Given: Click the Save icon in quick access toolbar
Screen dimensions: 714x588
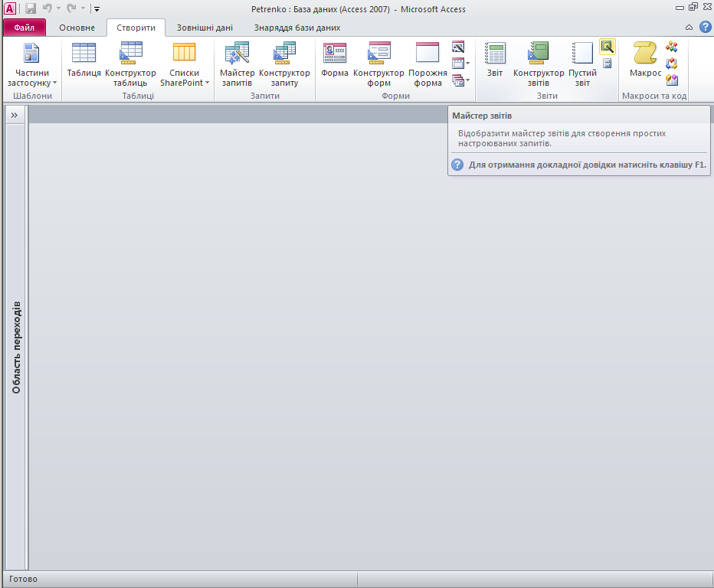Looking at the screenshot, I should (31, 8).
